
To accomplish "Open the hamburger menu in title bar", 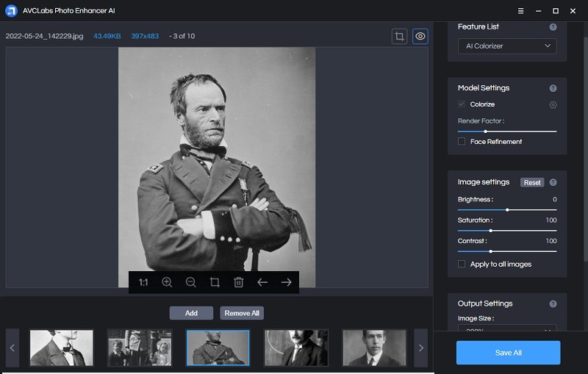I will [520, 11].
